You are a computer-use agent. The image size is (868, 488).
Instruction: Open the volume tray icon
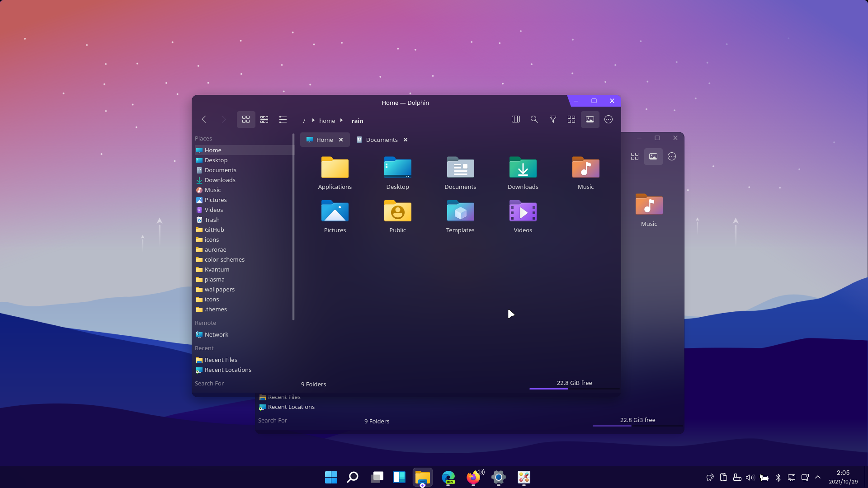(750, 478)
